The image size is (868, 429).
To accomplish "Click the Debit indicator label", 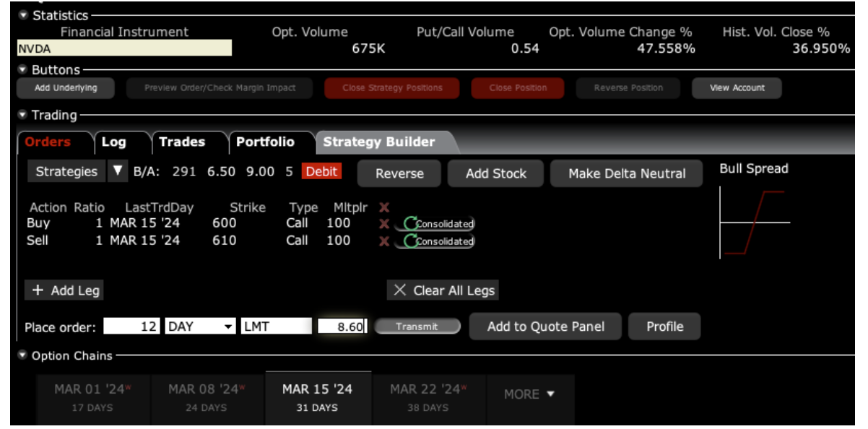I will (321, 172).
